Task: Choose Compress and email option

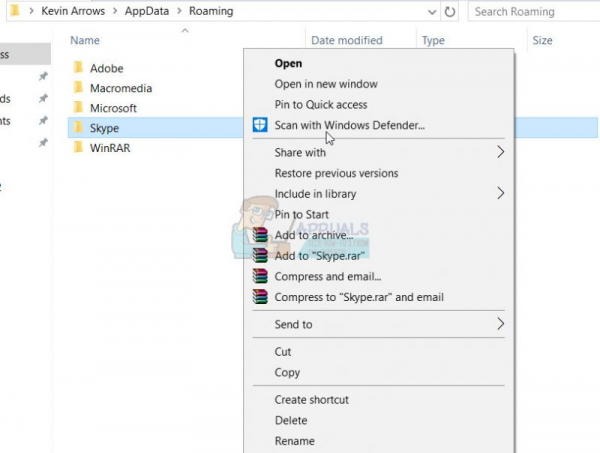Action: [x=328, y=277]
